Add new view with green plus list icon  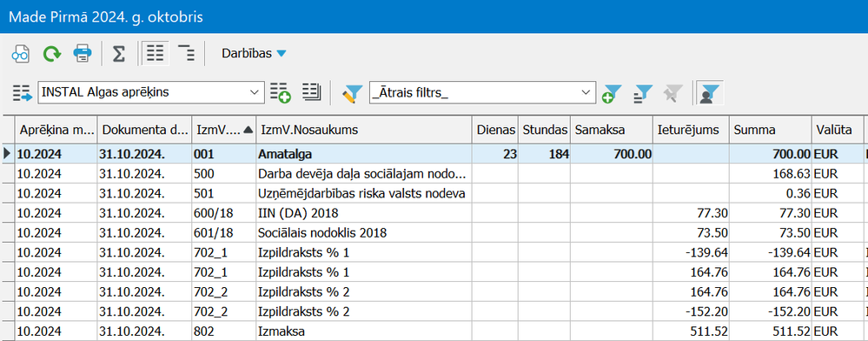click(x=280, y=92)
